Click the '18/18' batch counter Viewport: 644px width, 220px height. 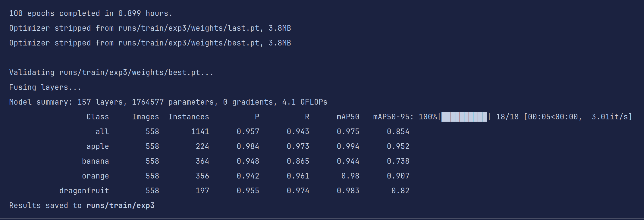(507, 117)
